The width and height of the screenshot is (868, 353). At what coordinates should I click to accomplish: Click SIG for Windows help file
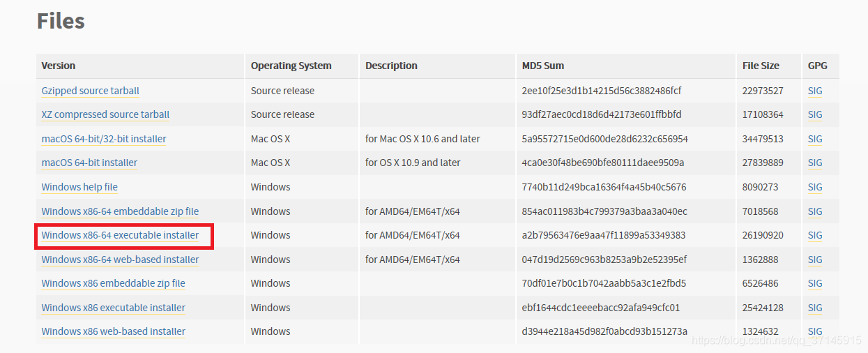(x=815, y=187)
